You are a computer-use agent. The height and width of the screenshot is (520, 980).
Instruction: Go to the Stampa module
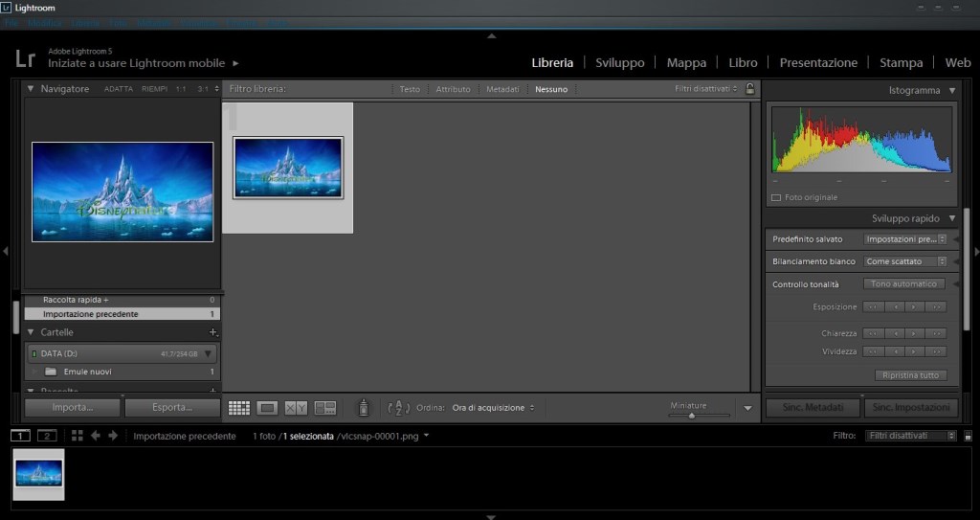[x=901, y=62]
